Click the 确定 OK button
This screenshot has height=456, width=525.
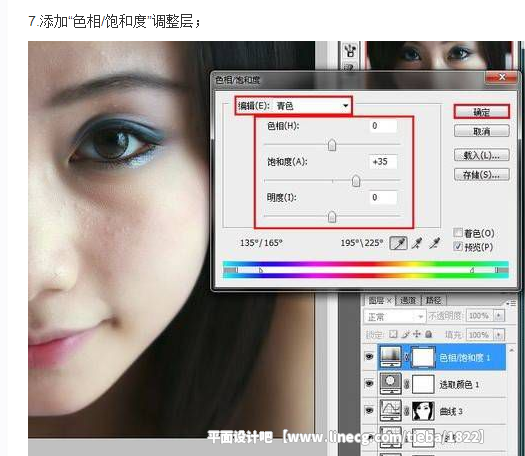point(481,112)
